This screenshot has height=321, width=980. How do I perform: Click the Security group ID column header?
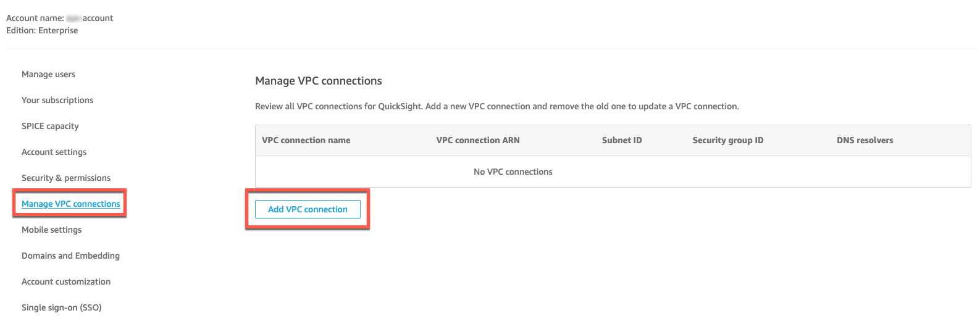(727, 140)
